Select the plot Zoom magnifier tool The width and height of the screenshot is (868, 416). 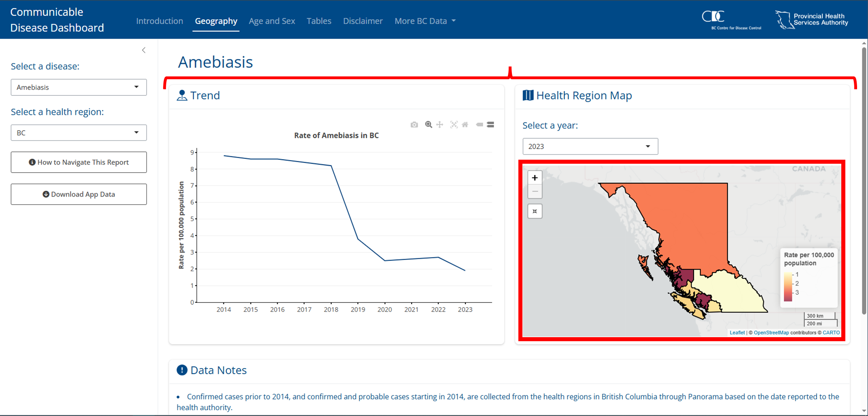(429, 125)
